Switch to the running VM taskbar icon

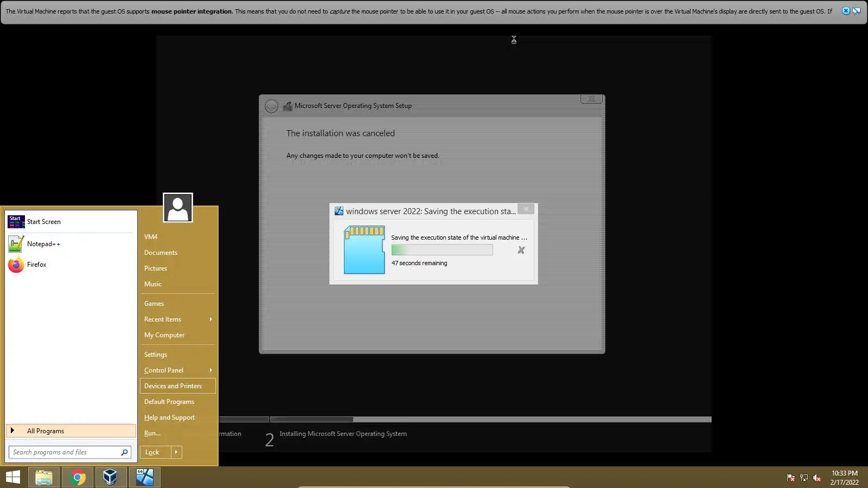click(145, 477)
